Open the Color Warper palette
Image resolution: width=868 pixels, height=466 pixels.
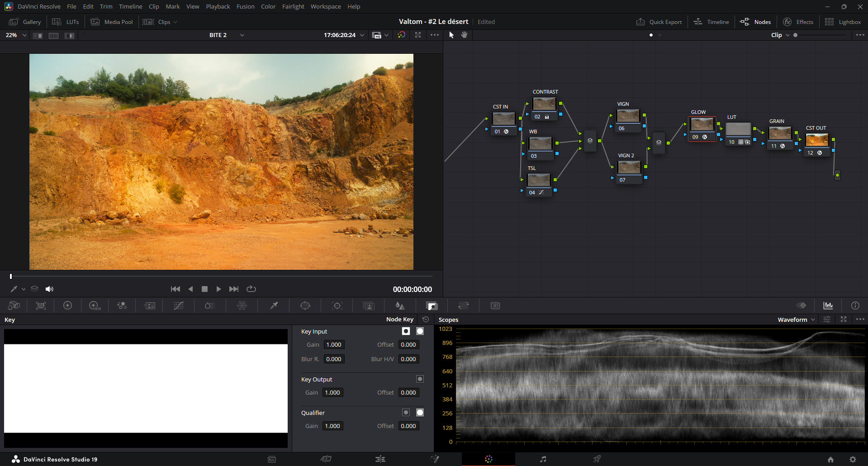242,306
